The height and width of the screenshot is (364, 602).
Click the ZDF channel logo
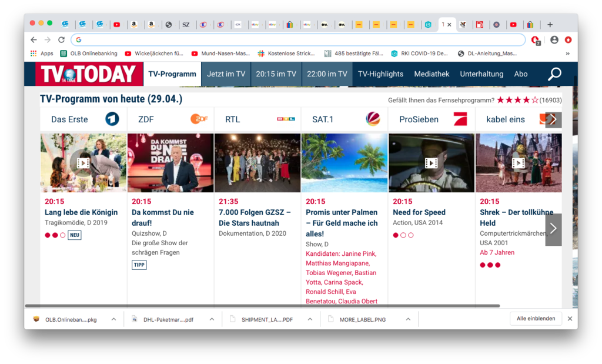point(199,119)
